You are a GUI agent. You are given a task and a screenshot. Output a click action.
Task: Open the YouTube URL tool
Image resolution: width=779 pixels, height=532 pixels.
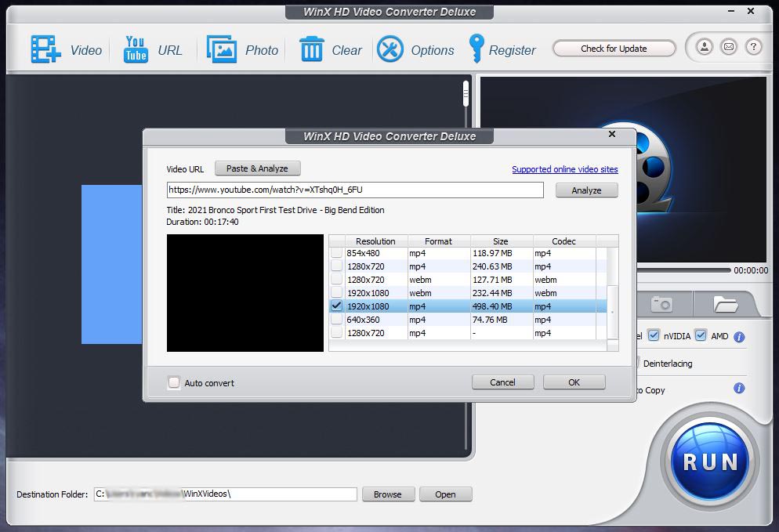136,49
